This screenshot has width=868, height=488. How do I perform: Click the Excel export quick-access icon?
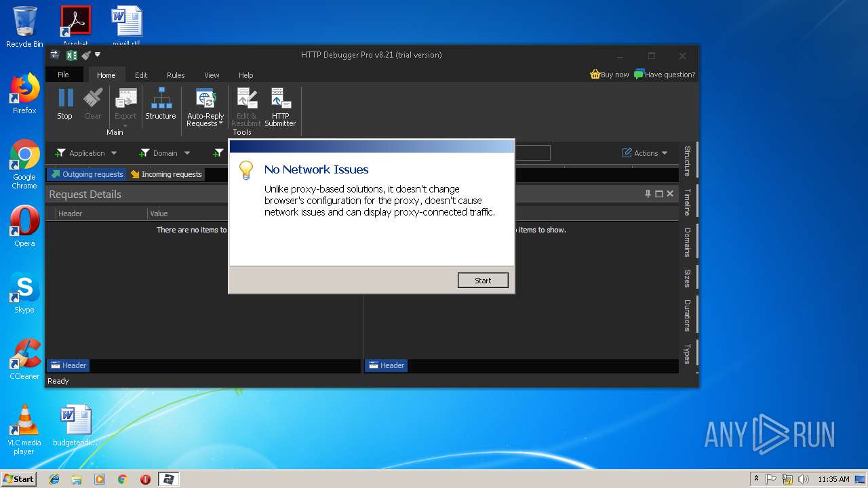pyautogui.click(x=71, y=55)
